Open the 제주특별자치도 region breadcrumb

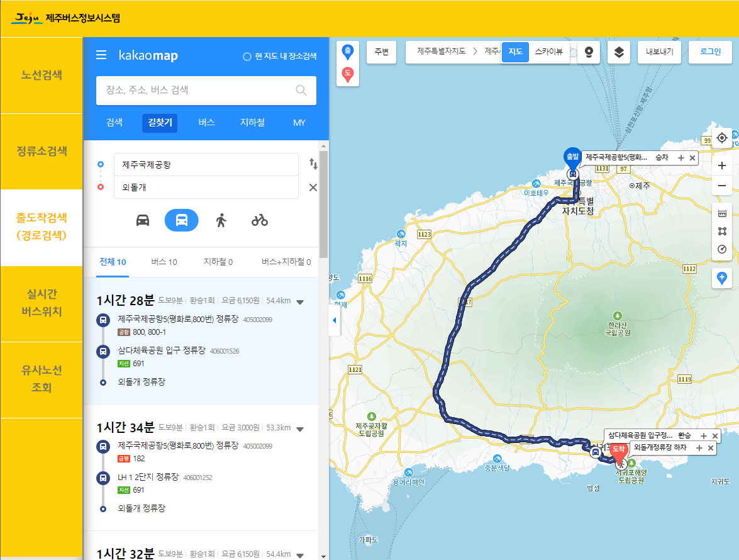(x=441, y=51)
